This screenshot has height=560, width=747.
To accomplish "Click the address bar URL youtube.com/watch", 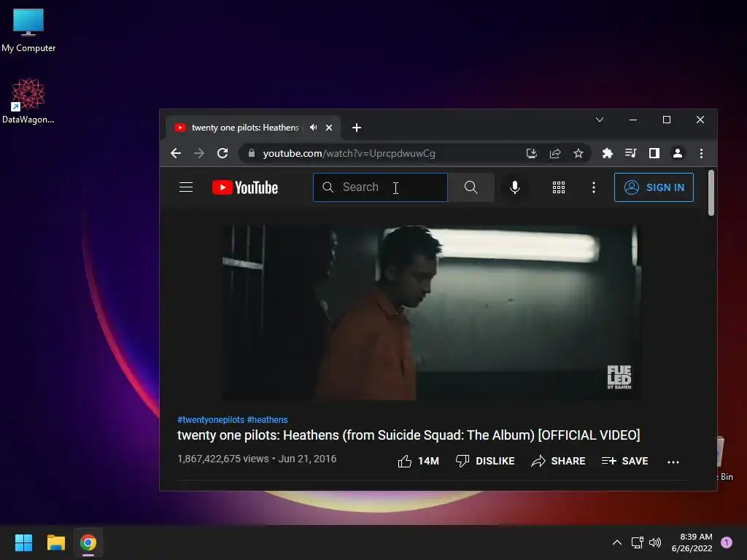I will pos(349,153).
